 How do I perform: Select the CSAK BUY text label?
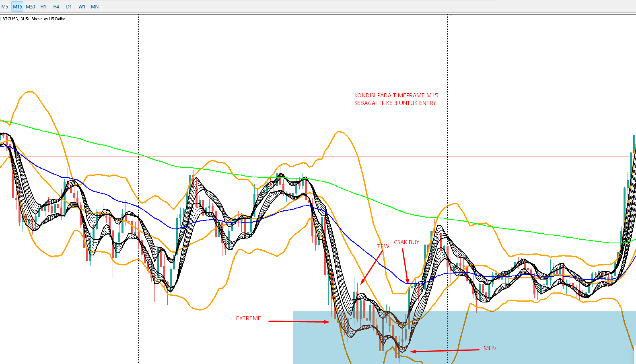406,242
